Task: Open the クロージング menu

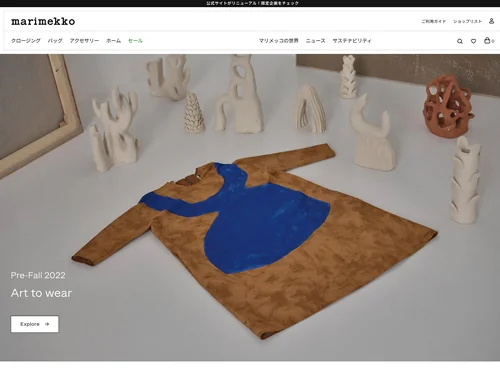Action: tap(26, 41)
